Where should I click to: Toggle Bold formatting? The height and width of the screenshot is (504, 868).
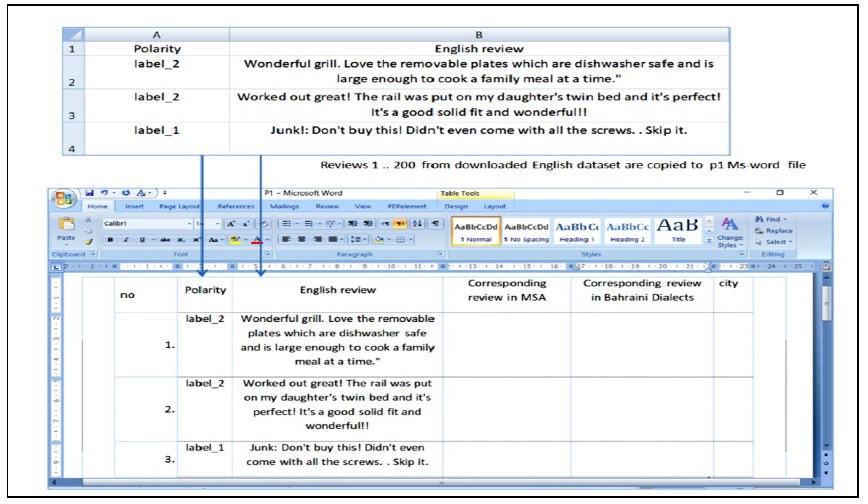point(110,239)
